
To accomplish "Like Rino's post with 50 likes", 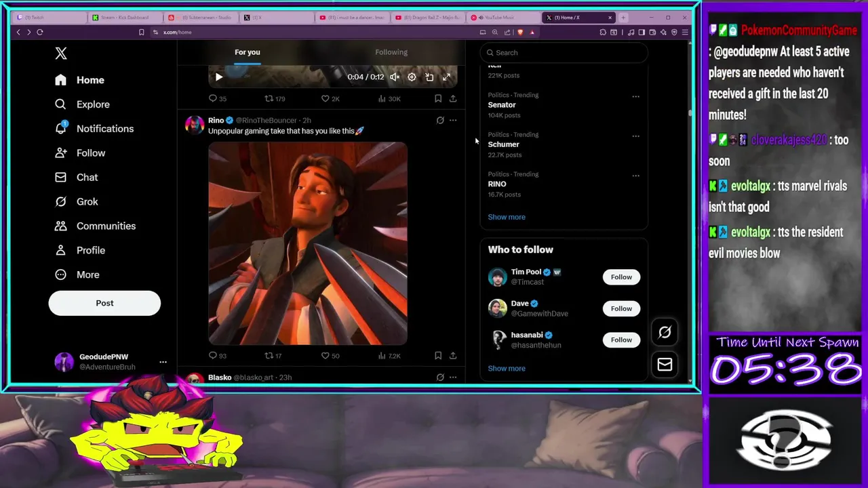I will click(330, 356).
